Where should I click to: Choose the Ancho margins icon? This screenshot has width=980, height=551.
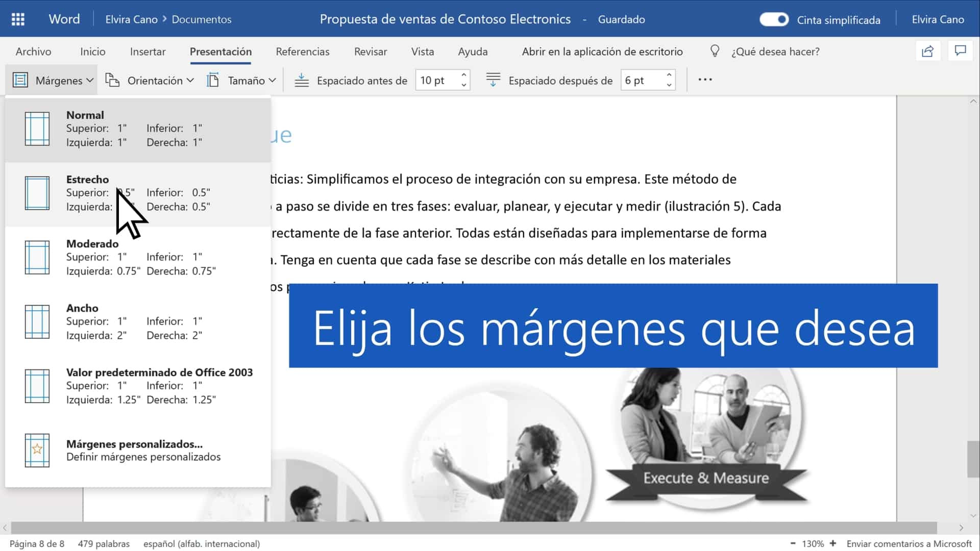click(x=37, y=322)
